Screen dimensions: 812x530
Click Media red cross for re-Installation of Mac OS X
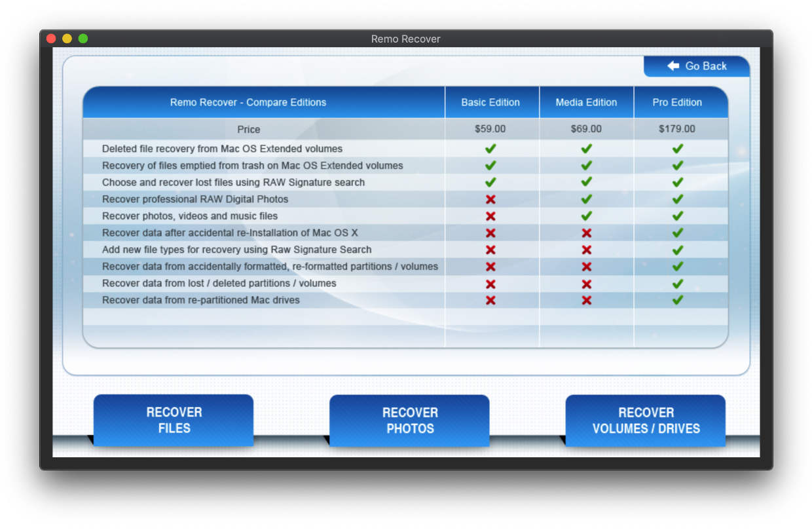[x=586, y=233]
